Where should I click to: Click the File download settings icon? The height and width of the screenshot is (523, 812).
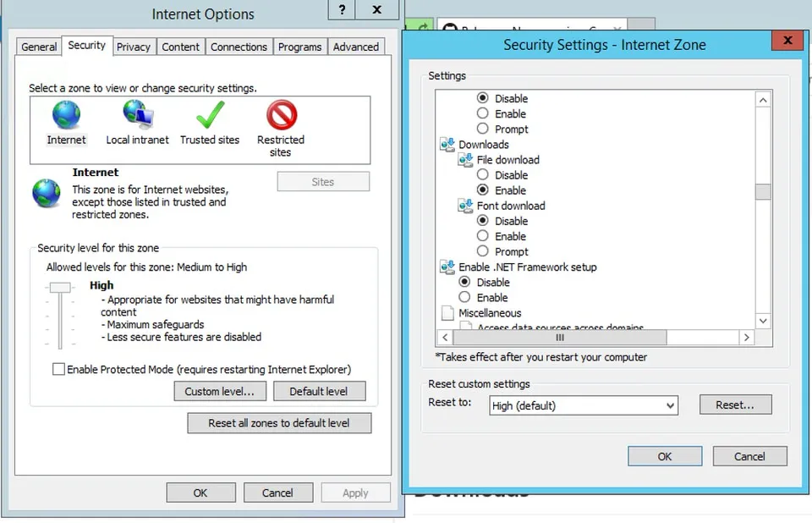[464, 159]
